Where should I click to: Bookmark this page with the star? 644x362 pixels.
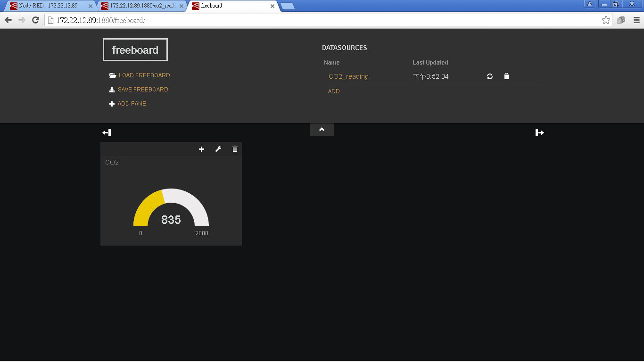click(606, 20)
